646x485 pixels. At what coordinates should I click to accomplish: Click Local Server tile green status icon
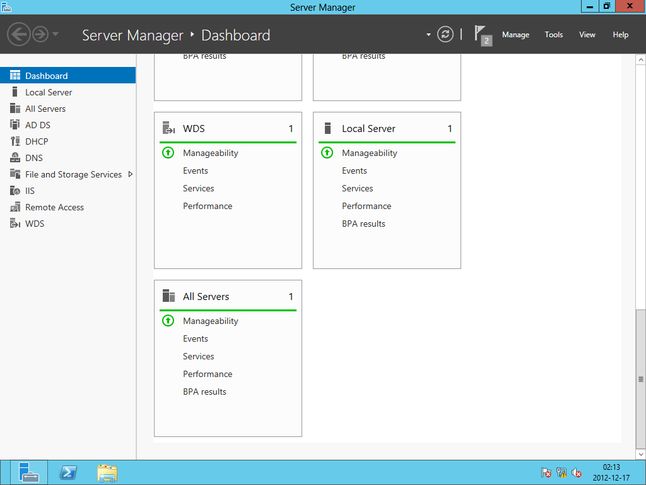pyautogui.click(x=327, y=153)
